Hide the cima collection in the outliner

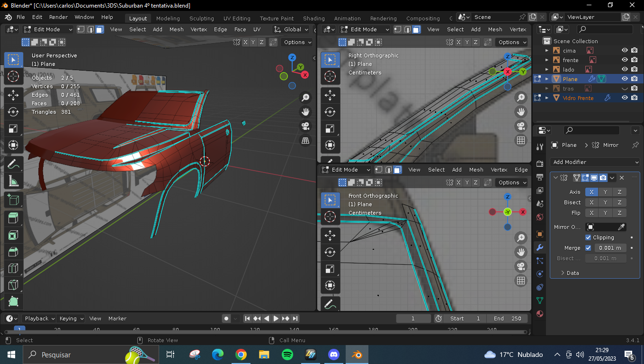pyautogui.click(x=625, y=51)
